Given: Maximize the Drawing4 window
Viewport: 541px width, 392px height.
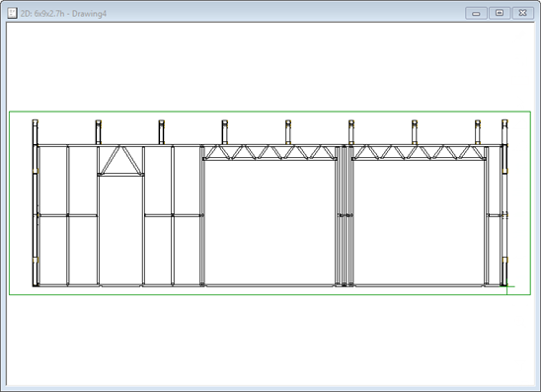Looking at the screenshot, I should click(x=500, y=13).
